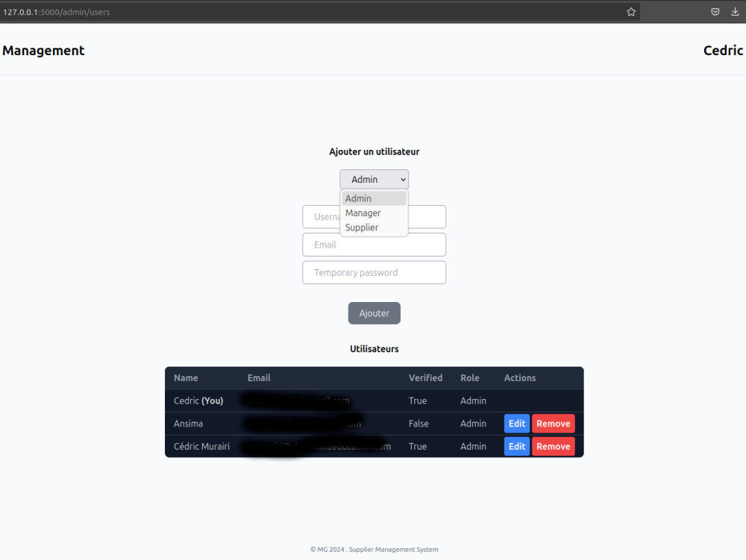Click the Verified column header
The width and height of the screenshot is (746, 560).
(425, 378)
